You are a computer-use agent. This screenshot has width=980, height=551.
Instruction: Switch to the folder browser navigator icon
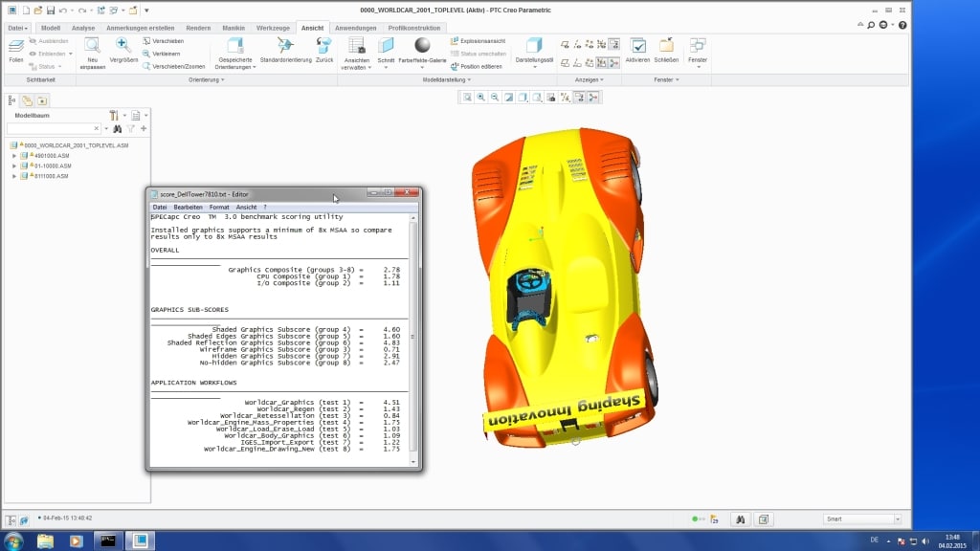click(x=27, y=100)
